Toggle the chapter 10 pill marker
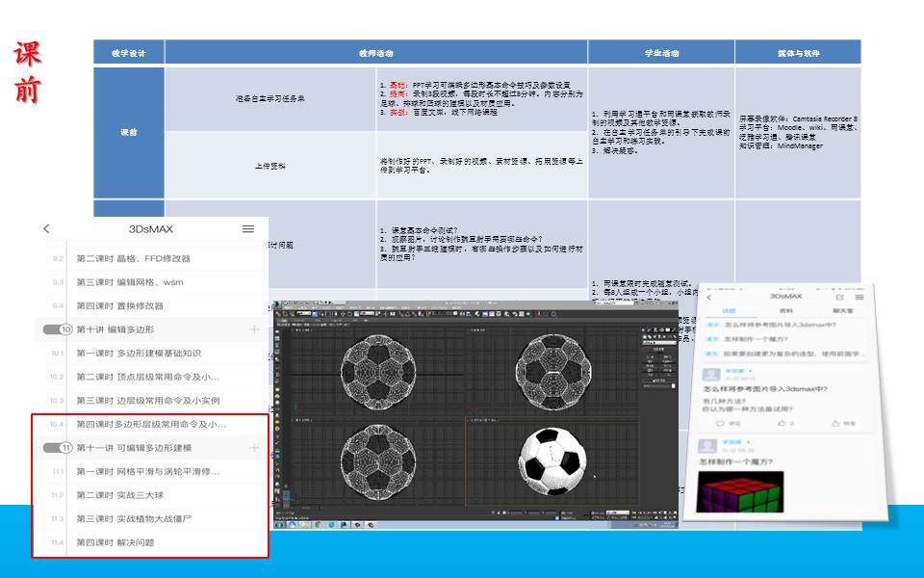 [59, 329]
